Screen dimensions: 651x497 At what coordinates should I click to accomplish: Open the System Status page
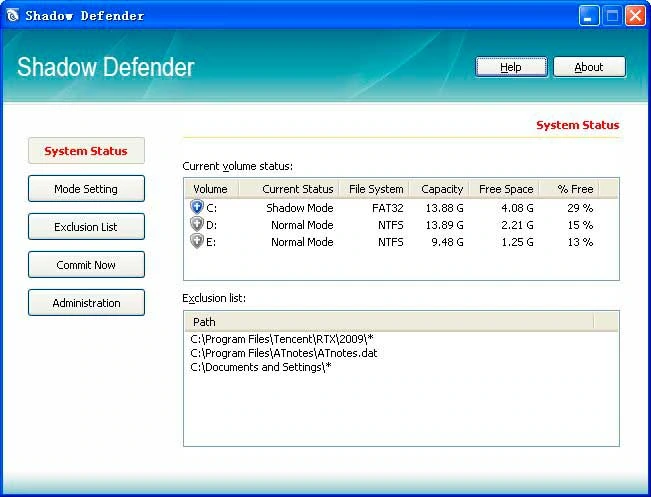tap(86, 151)
